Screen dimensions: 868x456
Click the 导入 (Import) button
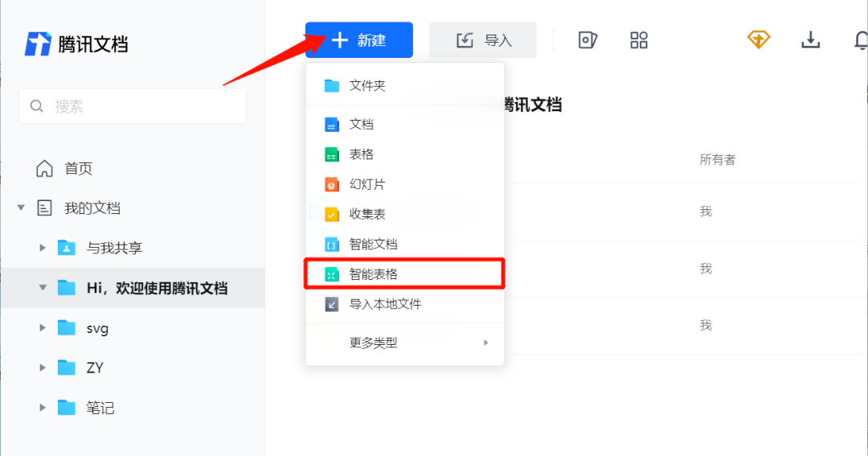[x=483, y=40]
